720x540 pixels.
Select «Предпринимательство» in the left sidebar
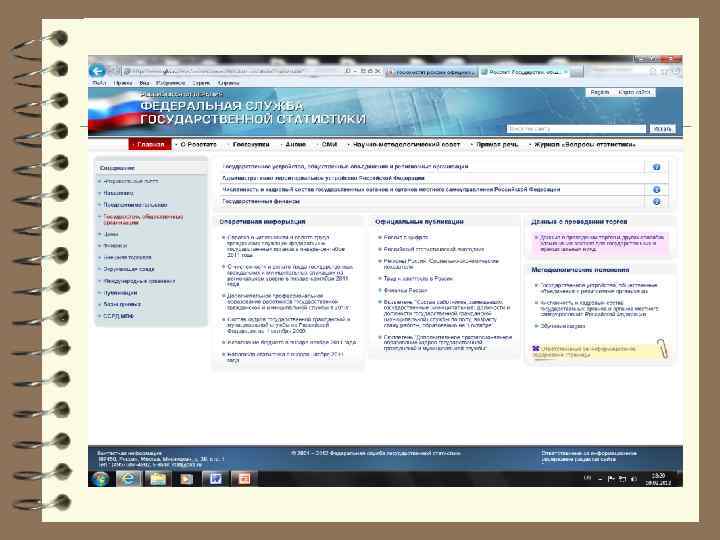click(x=135, y=205)
